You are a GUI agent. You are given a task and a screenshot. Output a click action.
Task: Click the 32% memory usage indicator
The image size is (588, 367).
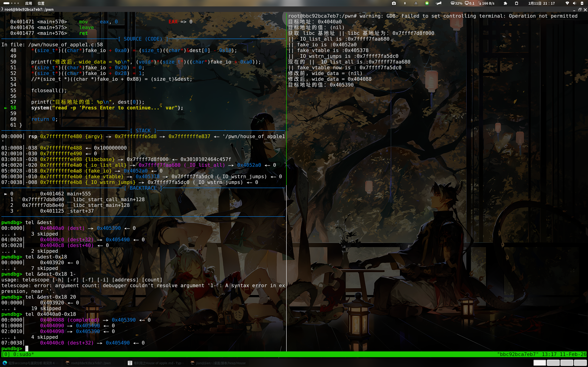point(456,3)
